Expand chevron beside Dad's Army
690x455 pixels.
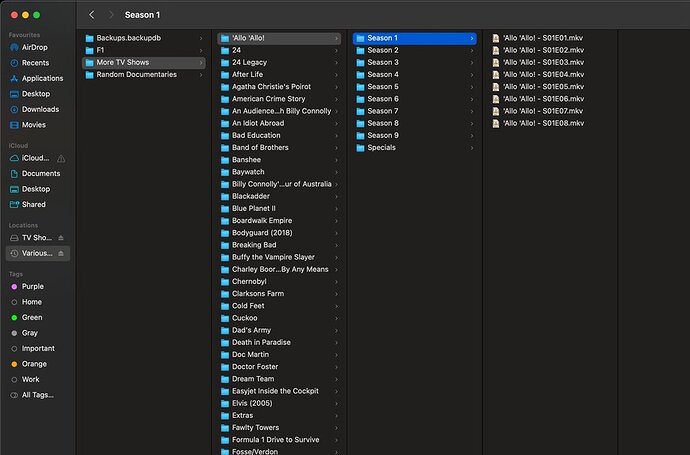pyautogui.click(x=336, y=330)
